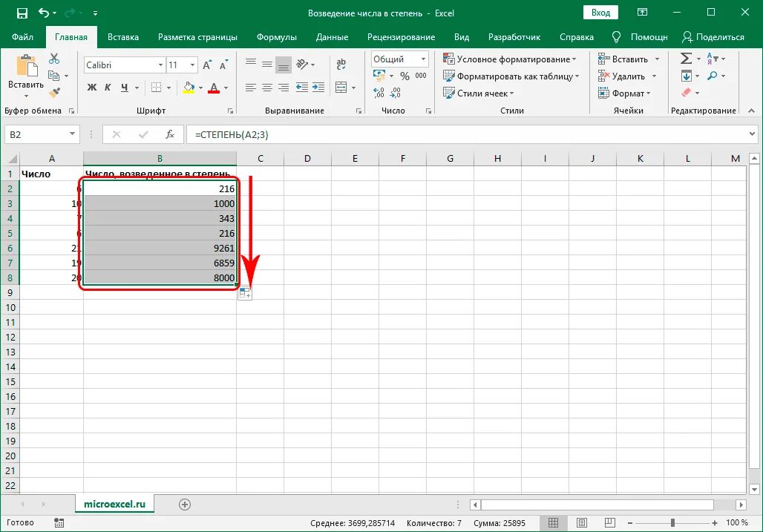Switch to Page Break Preview
The height and width of the screenshot is (532, 763).
tap(609, 523)
